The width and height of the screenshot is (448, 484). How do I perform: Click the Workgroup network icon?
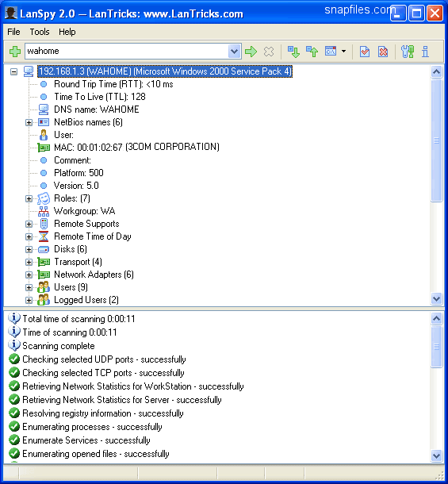tap(44, 211)
